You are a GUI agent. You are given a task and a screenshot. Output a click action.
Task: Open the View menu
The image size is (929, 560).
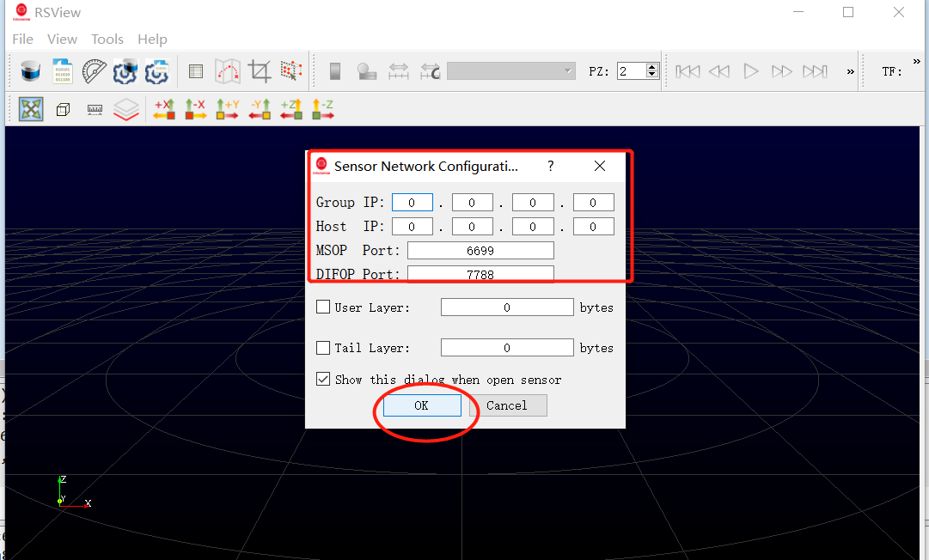pos(62,39)
